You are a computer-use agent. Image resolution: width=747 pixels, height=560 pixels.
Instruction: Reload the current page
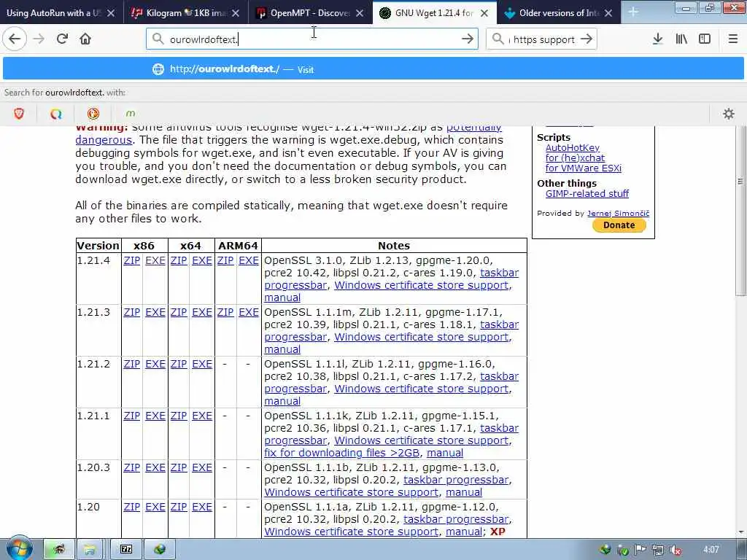[x=62, y=39]
